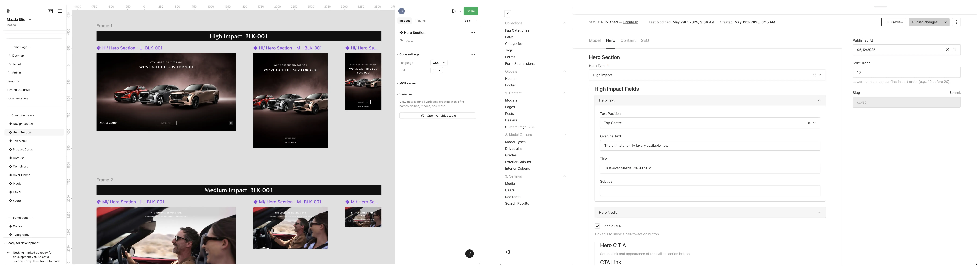Click the Unpublish link

point(630,22)
